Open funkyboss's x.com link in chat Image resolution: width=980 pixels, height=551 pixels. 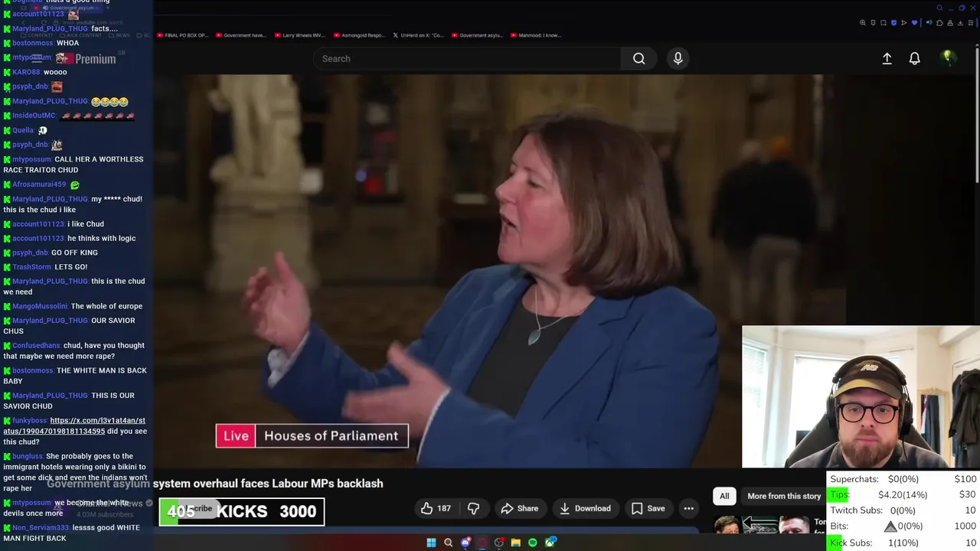[x=74, y=425]
